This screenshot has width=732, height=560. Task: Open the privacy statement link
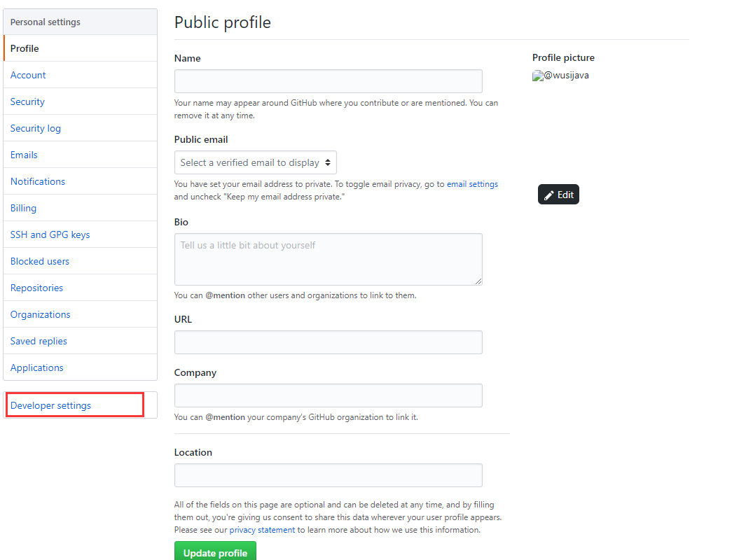pos(262,530)
